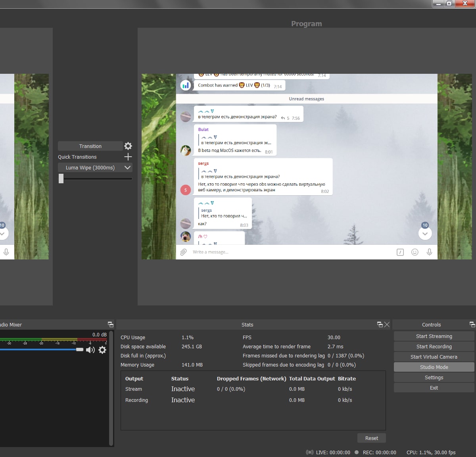Click the scroll-to-bottom arrow with badge 10
This screenshot has height=457, width=476.
[425, 233]
